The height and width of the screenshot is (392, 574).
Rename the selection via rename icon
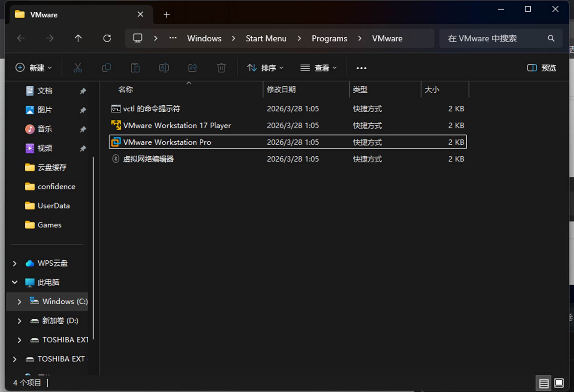coord(164,68)
